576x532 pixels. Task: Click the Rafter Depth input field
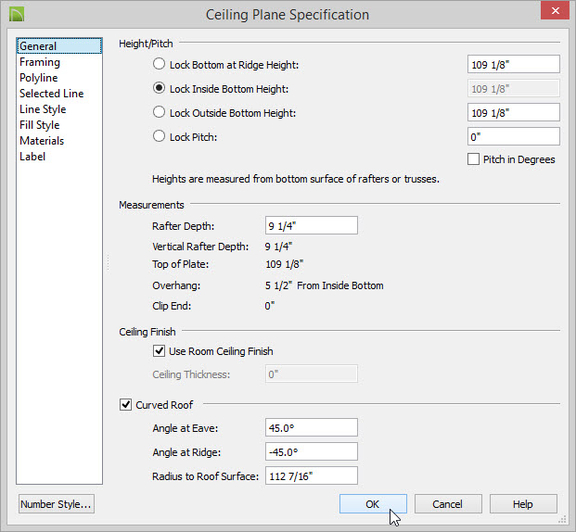pos(311,225)
